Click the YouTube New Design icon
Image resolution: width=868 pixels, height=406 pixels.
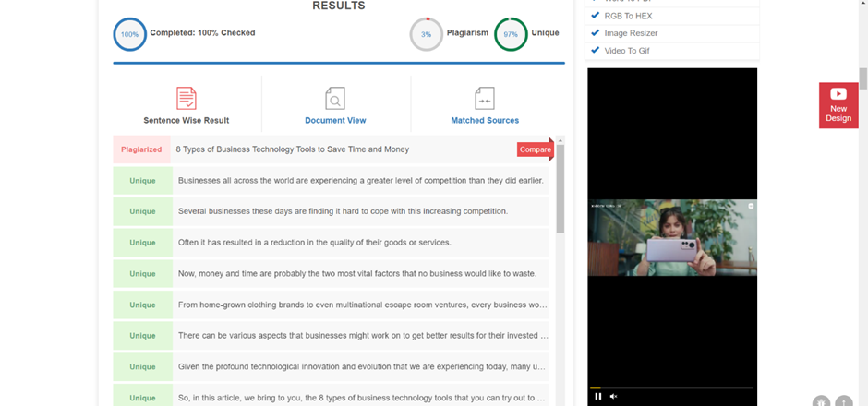[838, 94]
